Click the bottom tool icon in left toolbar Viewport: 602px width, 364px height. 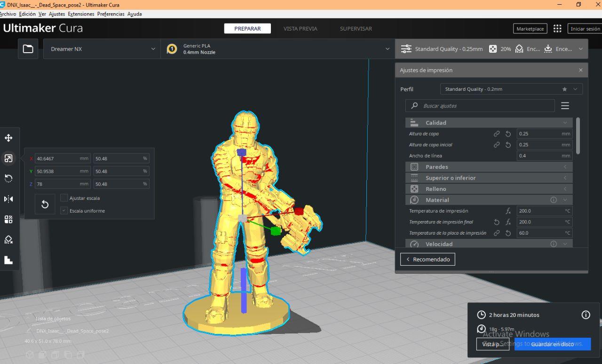(x=8, y=260)
